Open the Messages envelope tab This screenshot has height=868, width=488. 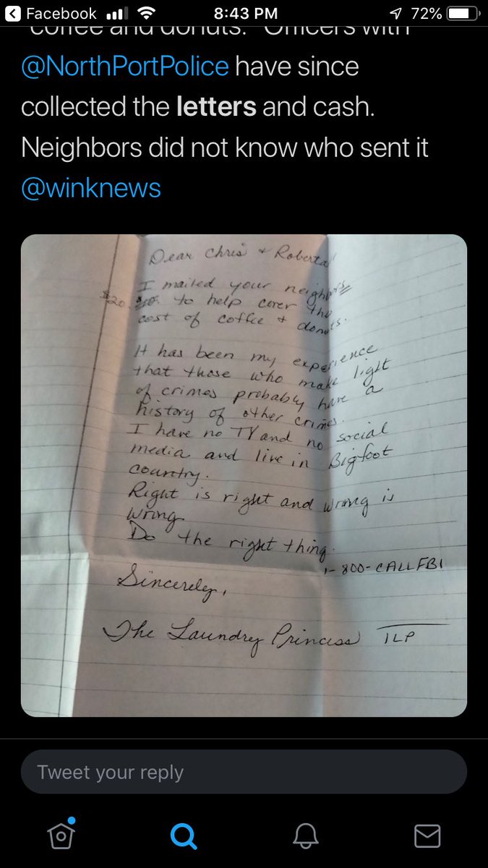[x=427, y=837]
